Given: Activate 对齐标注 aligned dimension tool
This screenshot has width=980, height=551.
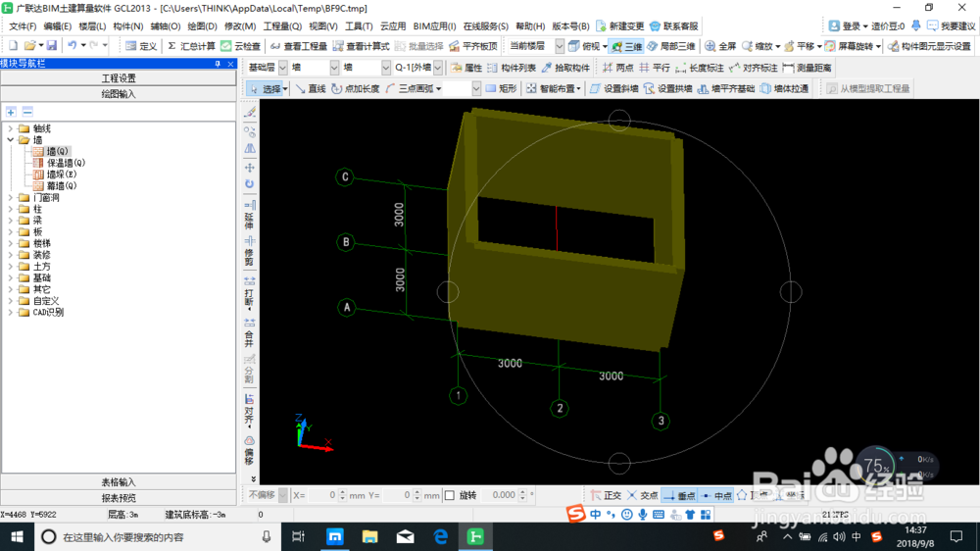Looking at the screenshot, I should [753, 68].
